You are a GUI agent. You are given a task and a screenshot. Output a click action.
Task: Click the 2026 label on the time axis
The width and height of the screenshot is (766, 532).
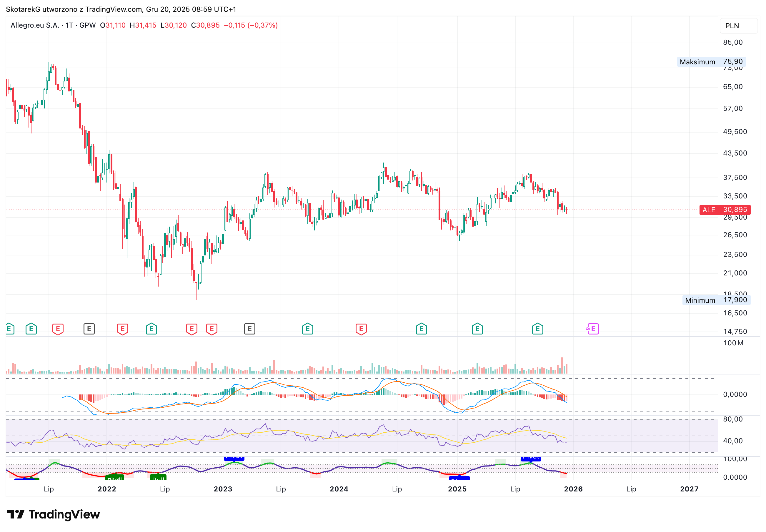573,489
